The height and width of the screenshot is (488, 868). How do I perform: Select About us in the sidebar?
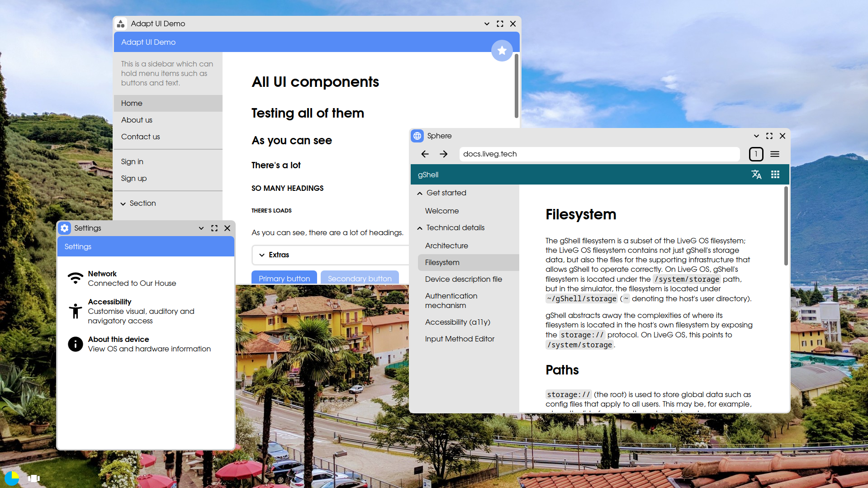coord(137,120)
